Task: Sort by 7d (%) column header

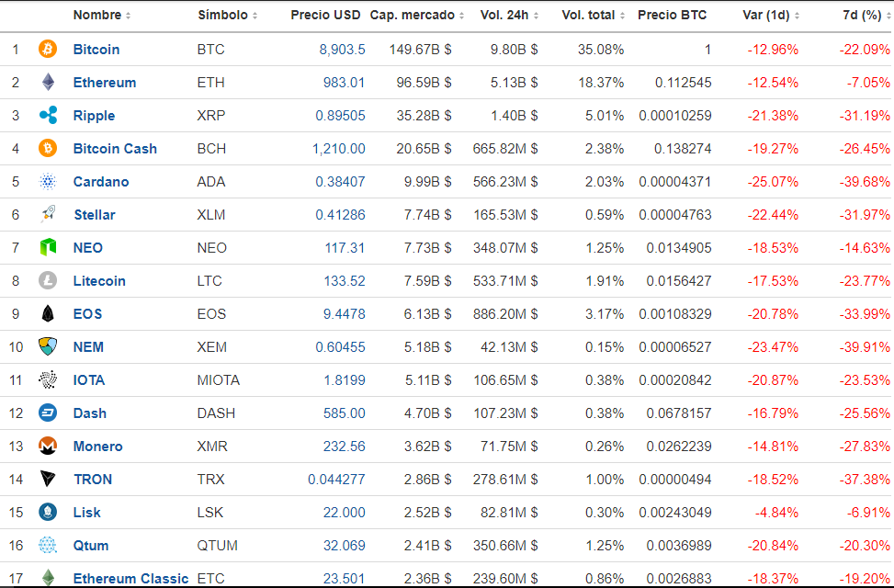Action: click(866, 15)
